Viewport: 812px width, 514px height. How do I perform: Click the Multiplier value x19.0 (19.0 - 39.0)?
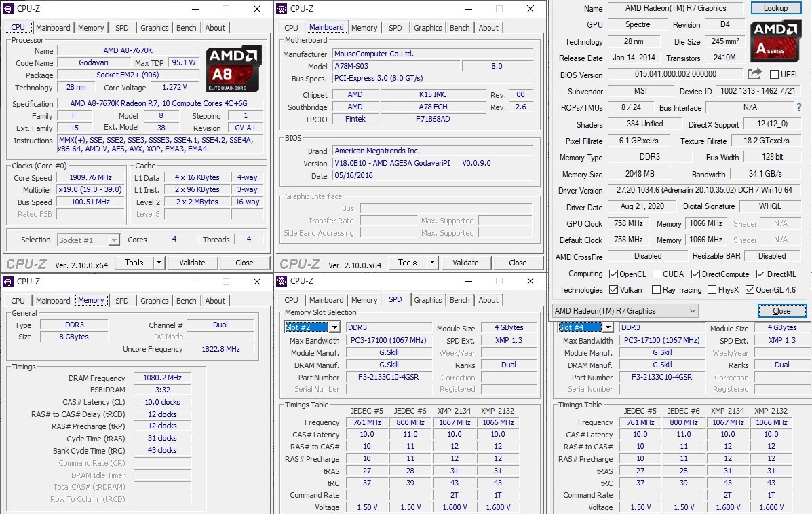(x=91, y=189)
